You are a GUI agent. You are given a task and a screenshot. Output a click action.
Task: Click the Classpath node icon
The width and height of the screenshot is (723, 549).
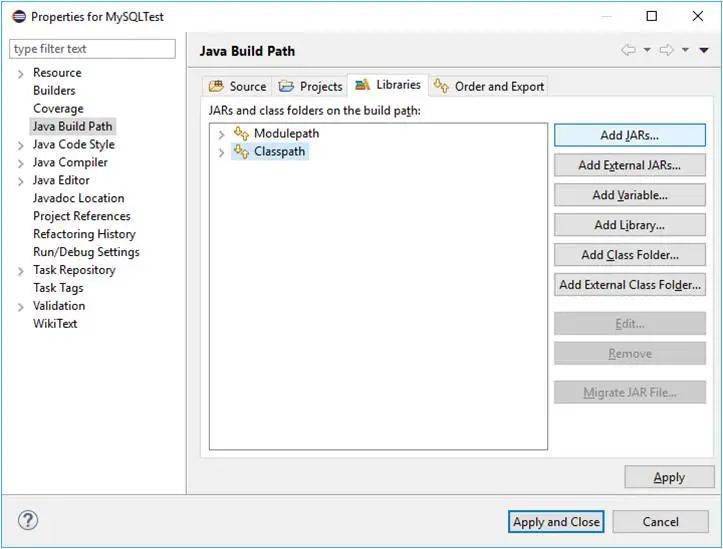pos(241,151)
